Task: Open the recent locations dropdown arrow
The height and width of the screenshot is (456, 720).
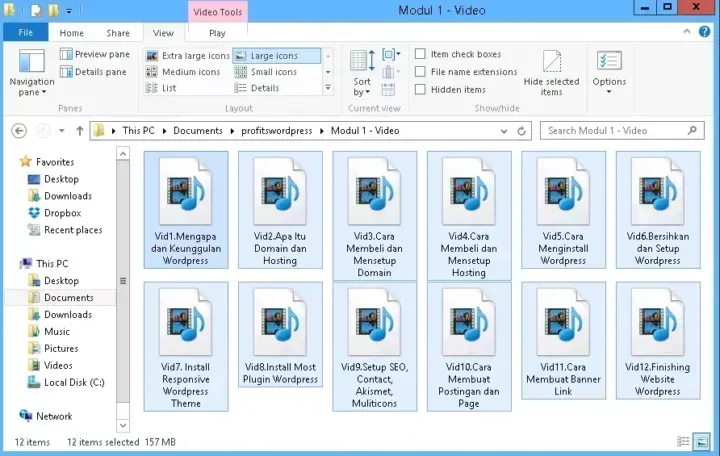Action: point(62,131)
